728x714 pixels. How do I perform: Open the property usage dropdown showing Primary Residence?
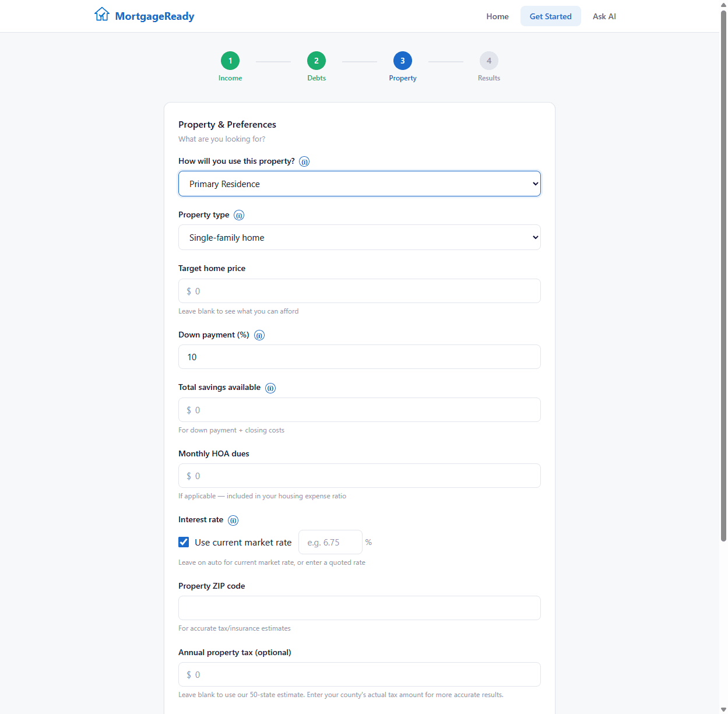tap(359, 183)
